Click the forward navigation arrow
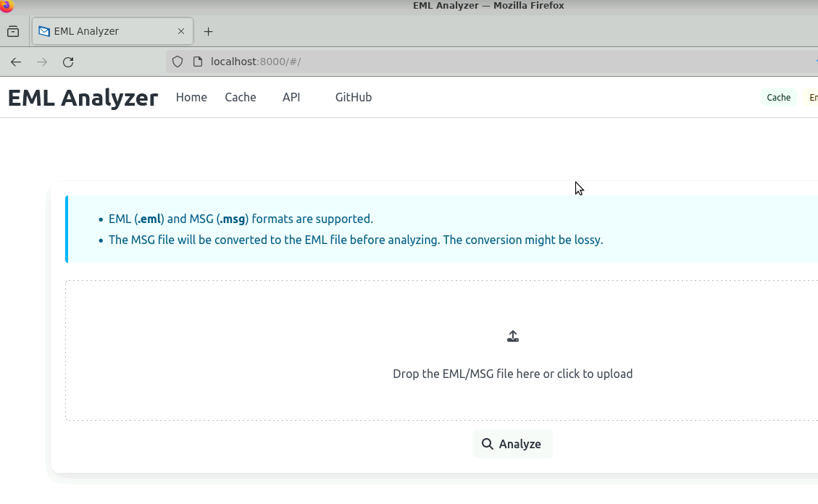The width and height of the screenshot is (818, 504). pos(42,62)
